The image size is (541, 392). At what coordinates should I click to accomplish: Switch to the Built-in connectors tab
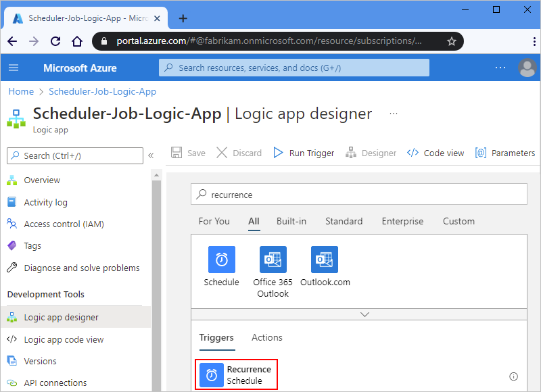pyautogui.click(x=291, y=221)
